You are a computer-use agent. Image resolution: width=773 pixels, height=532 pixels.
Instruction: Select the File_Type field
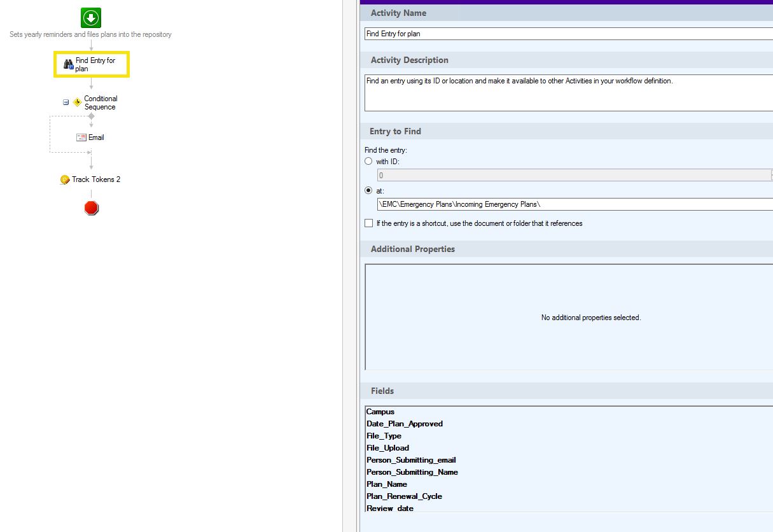(384, 436)
